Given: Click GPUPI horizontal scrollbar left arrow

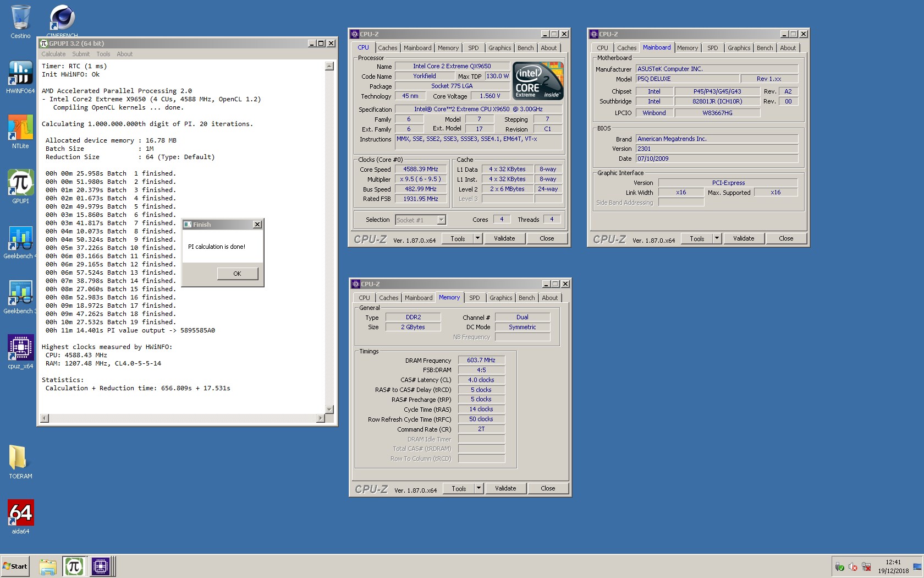Looking at the screenshot, I should (45, 418).
